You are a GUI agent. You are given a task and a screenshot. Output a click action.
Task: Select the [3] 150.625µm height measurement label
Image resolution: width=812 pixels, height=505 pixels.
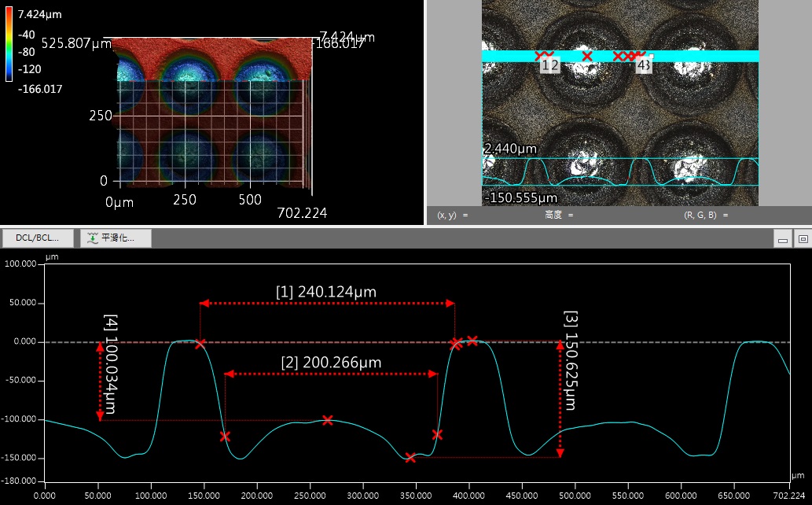(x=571, y=360)
